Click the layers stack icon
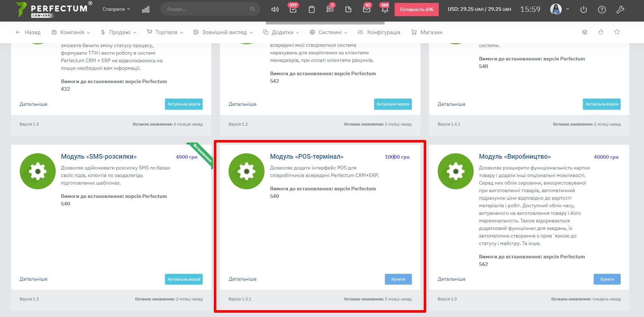This screenshot has width=644, height=317. click(585, 32)
